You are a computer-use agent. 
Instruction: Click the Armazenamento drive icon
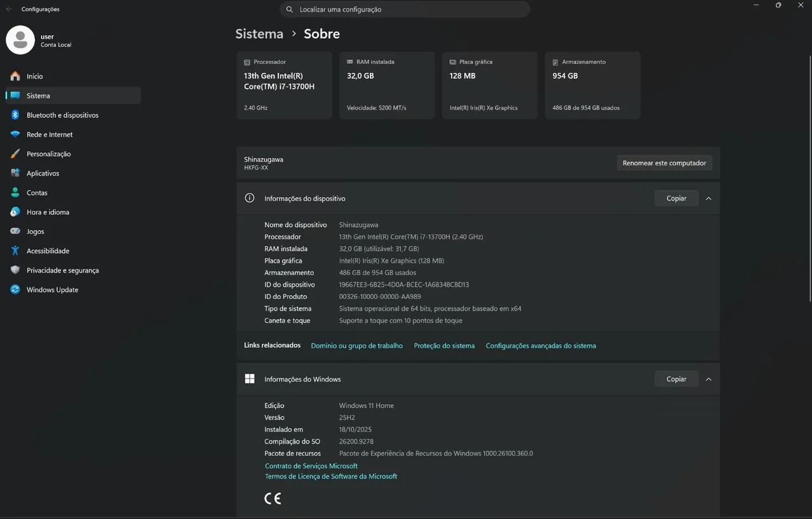pyautogui.click(x=556, y=62)
